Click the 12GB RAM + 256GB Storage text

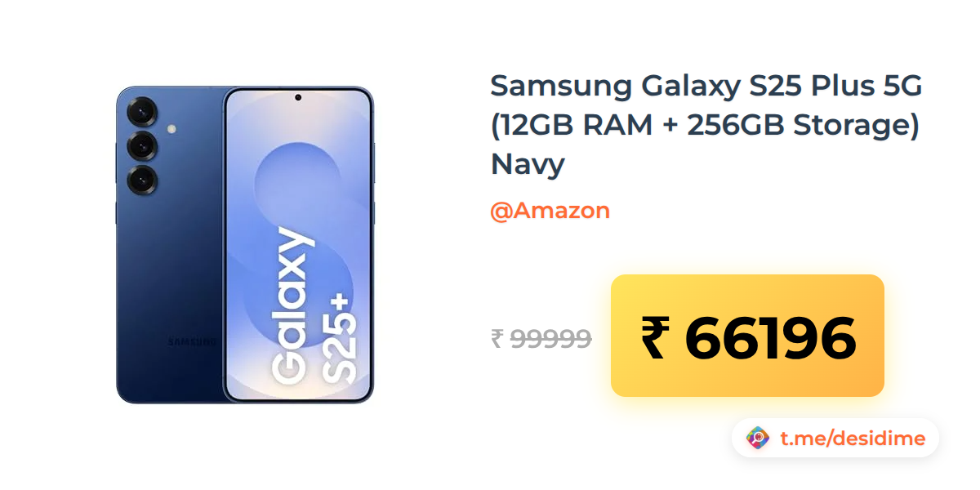pyautogui.click(x=706, y=125)
